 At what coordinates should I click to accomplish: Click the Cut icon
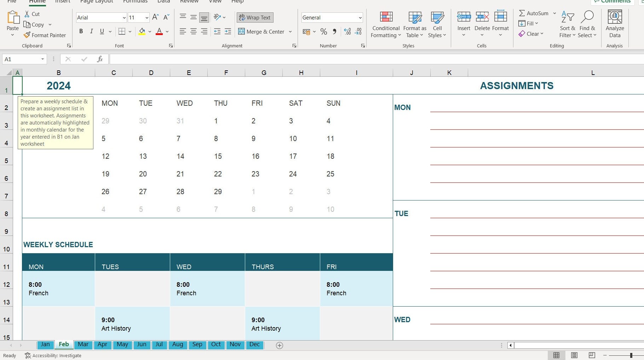click(27, 14)
